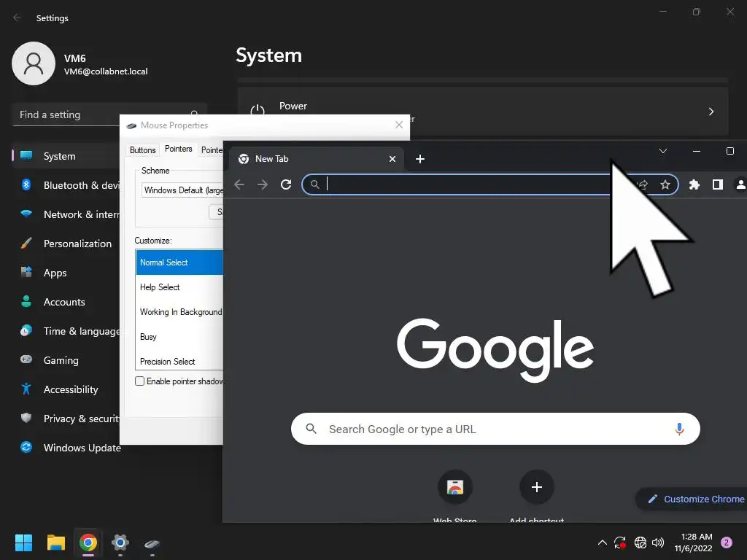
Task: Start voice search with the microphone icon
Action: (x=679, y=429)
